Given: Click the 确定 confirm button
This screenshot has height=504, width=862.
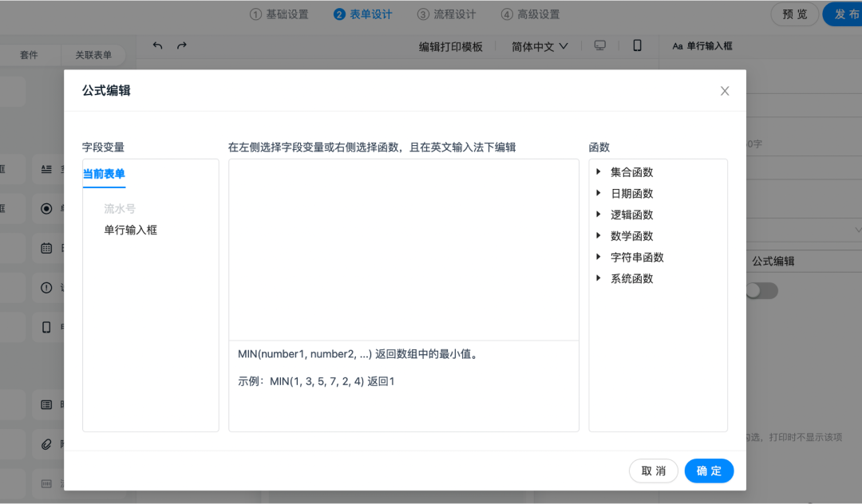Looking at the screenshot, I should tap(709, 471).
